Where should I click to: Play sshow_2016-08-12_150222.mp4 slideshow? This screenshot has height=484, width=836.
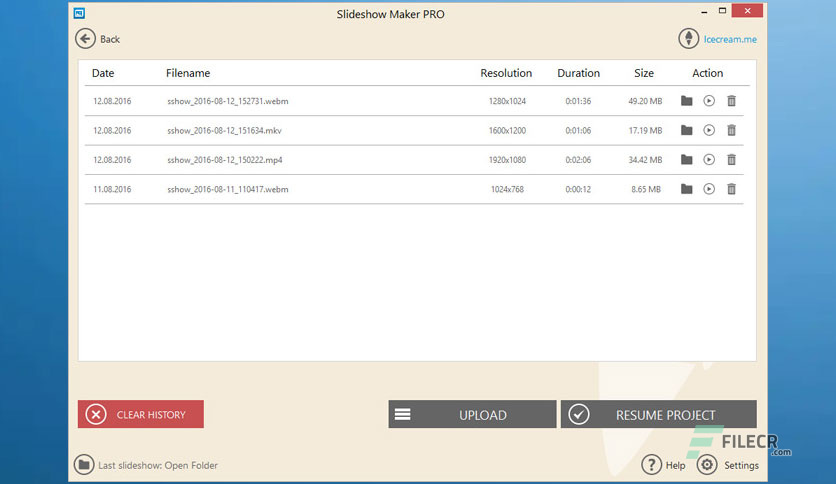pos(709,159)
